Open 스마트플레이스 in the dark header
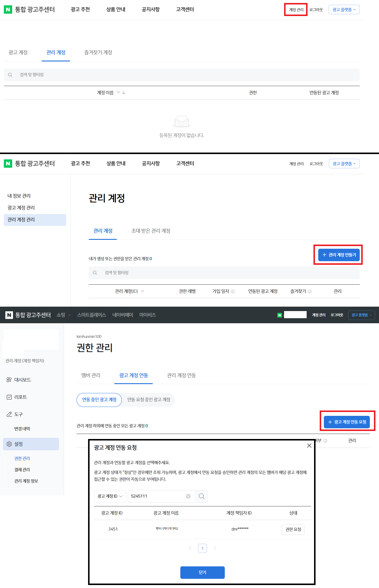Viewport: 379px width, 588px height. coord(92,315)
